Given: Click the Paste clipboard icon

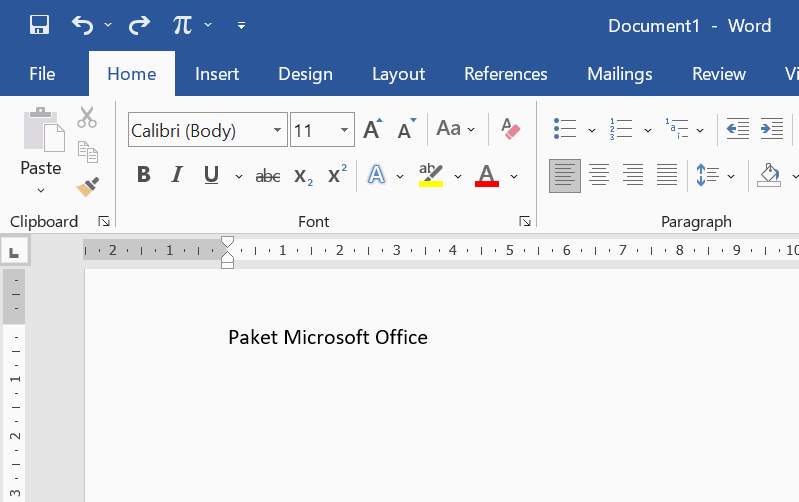Looking at the screenshot, I should tap(44, 130).
